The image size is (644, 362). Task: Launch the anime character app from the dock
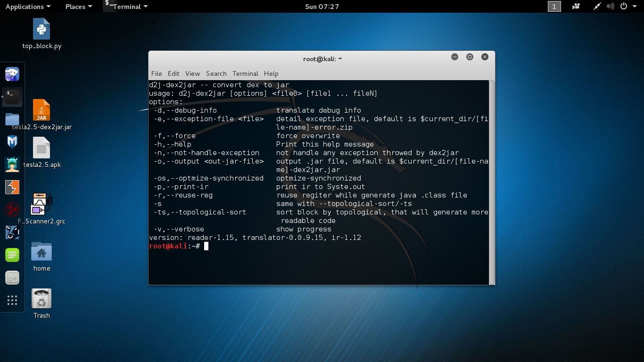tap(12, 164)
